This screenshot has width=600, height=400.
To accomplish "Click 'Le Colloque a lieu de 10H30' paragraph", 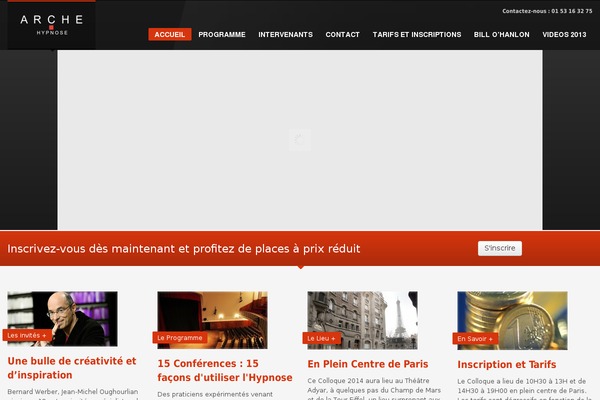I will pyautogui.click(x=523, y=390).
